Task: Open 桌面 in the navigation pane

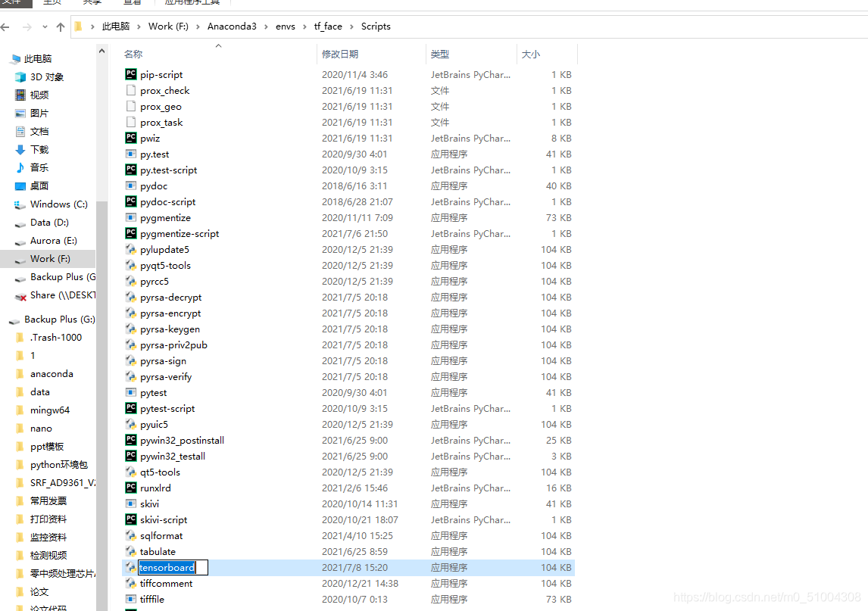Action: click(39, 186)
